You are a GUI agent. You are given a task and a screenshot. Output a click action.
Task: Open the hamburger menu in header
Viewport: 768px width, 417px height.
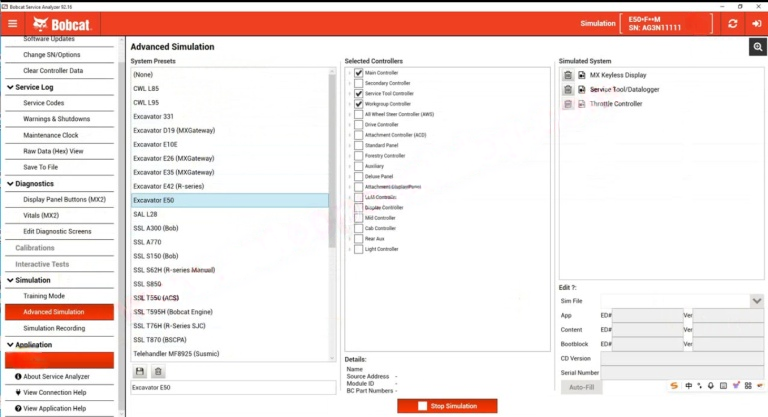click(12, 23)
